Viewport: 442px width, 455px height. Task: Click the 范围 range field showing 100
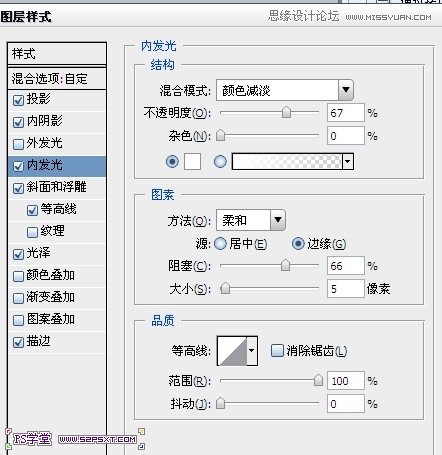346,380
